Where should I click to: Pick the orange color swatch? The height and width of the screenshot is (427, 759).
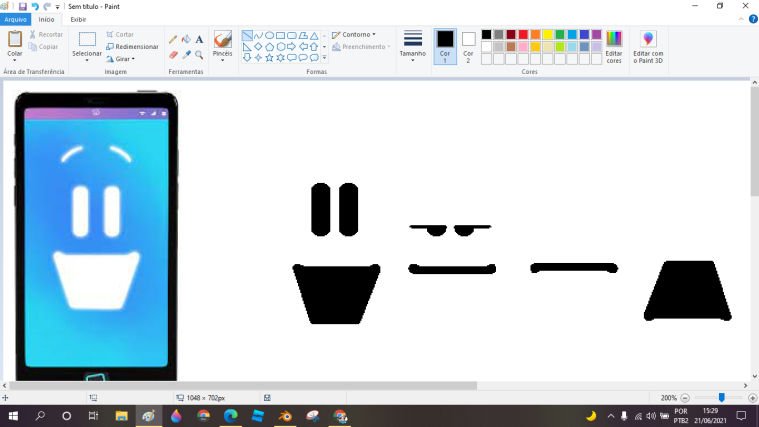[535, 34]
